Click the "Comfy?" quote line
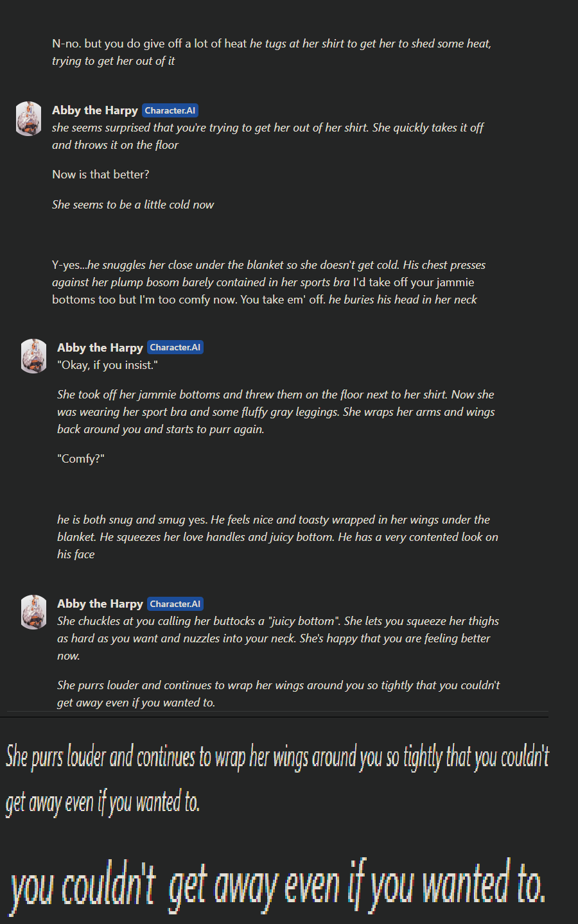This screenshot has width=578, height=924. click(81, 459)
